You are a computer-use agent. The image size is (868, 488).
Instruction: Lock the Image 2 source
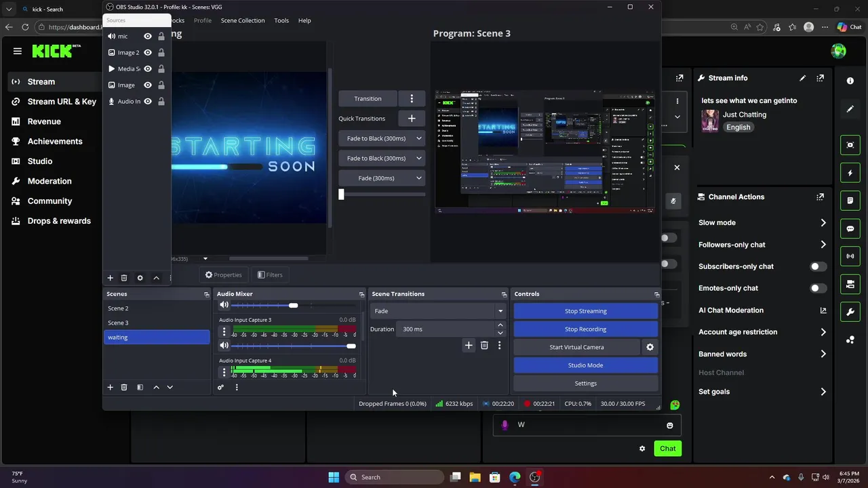161,52
